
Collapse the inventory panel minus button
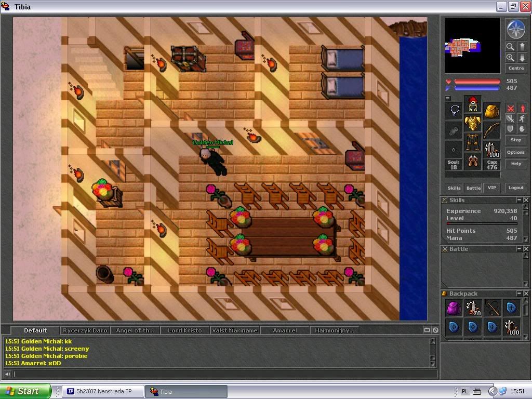coord(448,98)
